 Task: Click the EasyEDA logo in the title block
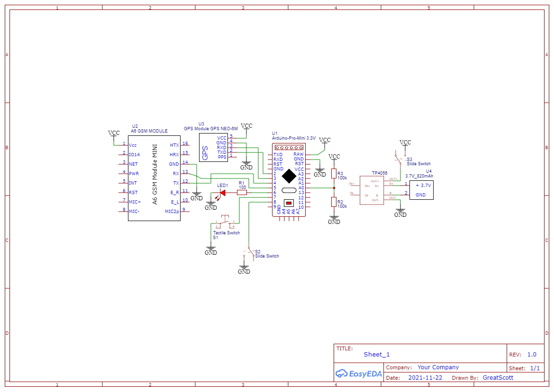click(x=359, y=374)
